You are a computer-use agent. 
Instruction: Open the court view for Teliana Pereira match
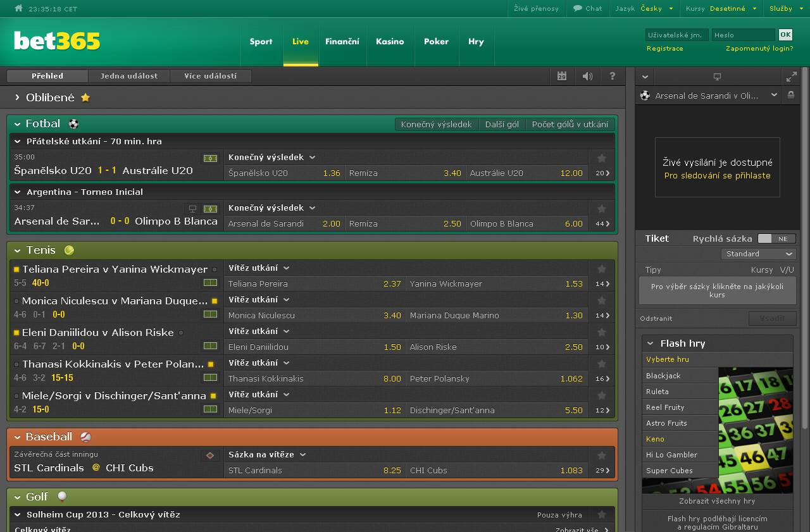pos(210,283)
